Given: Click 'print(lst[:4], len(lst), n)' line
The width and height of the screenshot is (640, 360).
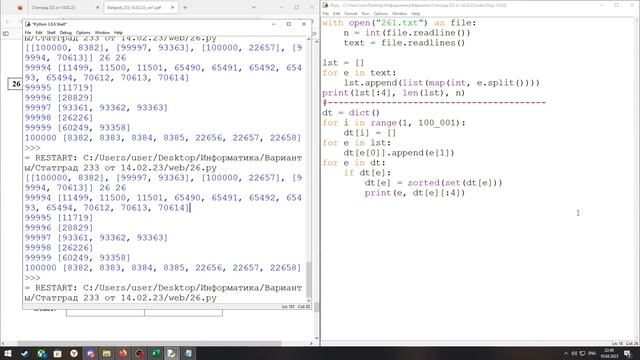Looking at the screenshot, I should [393, 93].
